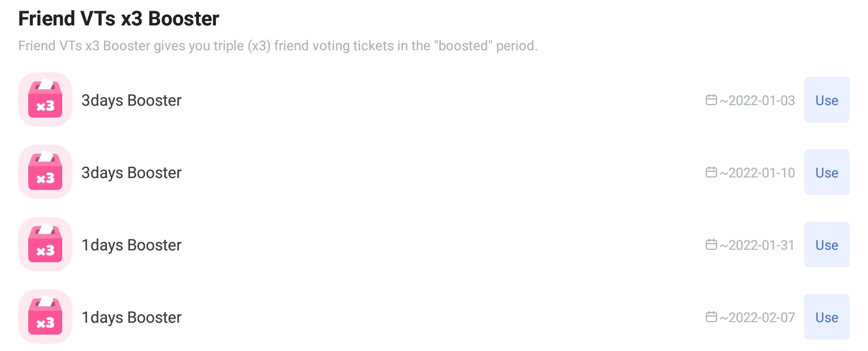Click the x3 booster icon expiring 2022-02-07

[x=45, y=317]
